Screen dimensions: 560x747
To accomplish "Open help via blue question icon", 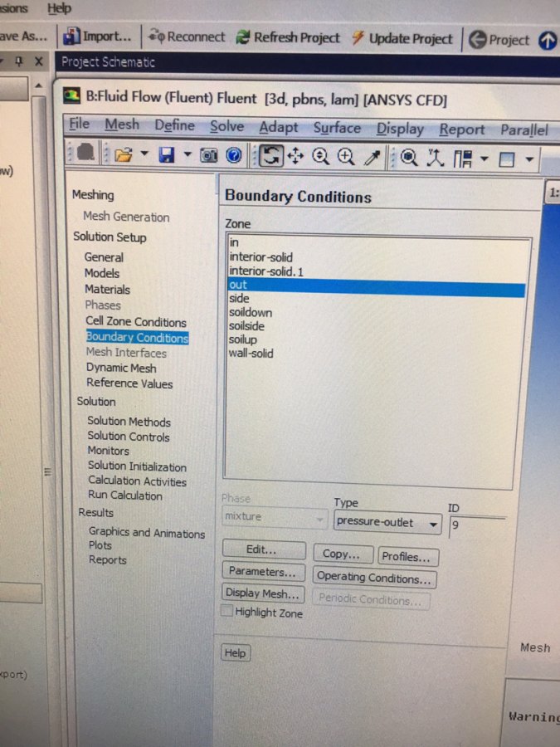I will tap(234, 155).
